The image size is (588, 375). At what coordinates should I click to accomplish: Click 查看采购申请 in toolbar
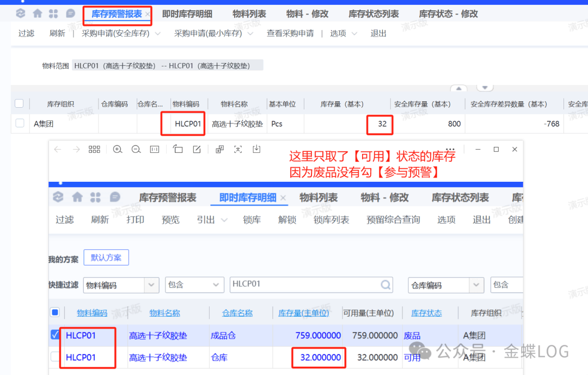pos(290,34)
